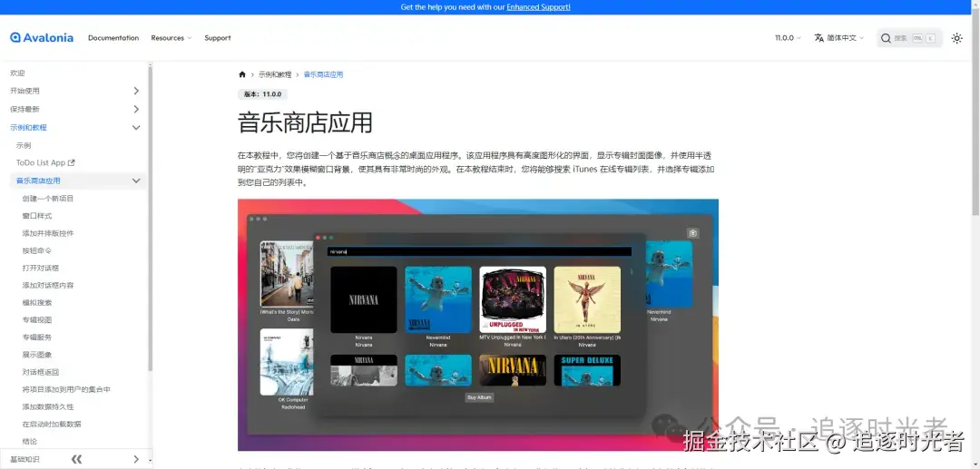
Task: Click 示例和教程 breadcrumb link
Action: pyautogui.click(x=275, y=74)
